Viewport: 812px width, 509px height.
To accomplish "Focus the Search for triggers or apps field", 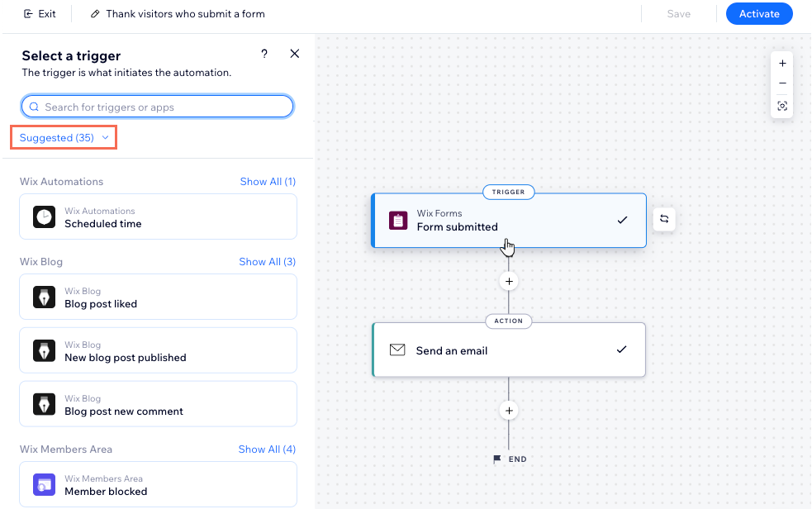I will coord(158,107).
